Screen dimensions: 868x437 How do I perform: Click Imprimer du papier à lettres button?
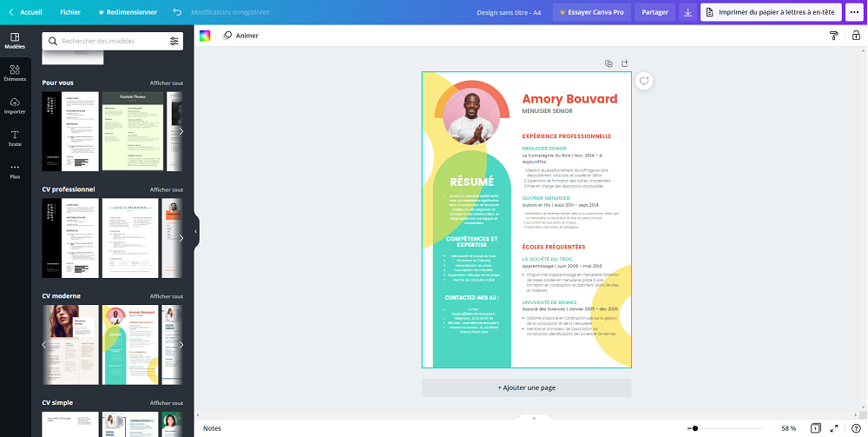[771, 12]
